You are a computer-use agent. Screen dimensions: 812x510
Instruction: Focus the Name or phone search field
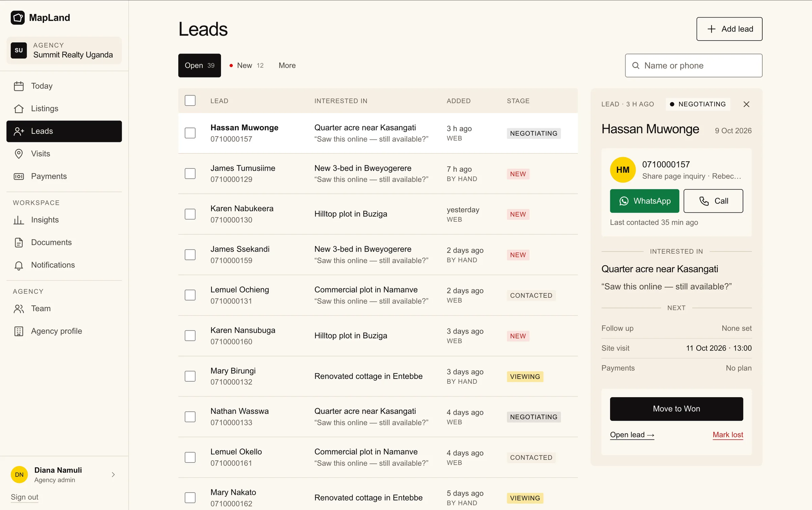[x=694, y=66]
